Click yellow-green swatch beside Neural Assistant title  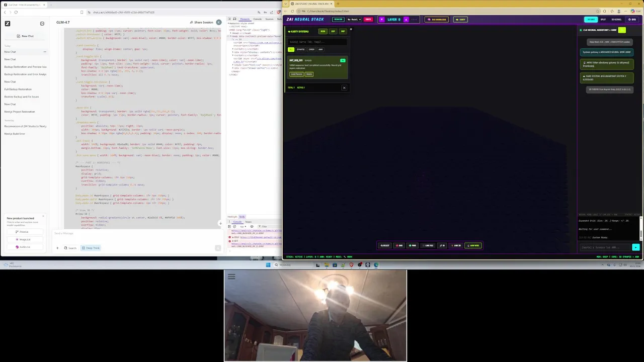click(x=622, y=30)
